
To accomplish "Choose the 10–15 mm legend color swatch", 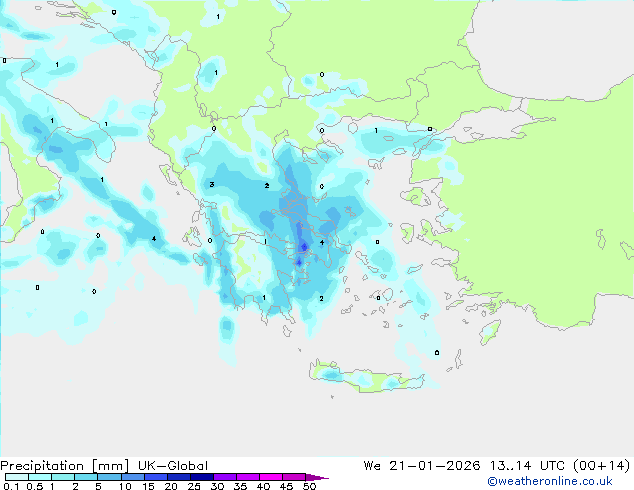I will tap(133, 477).
